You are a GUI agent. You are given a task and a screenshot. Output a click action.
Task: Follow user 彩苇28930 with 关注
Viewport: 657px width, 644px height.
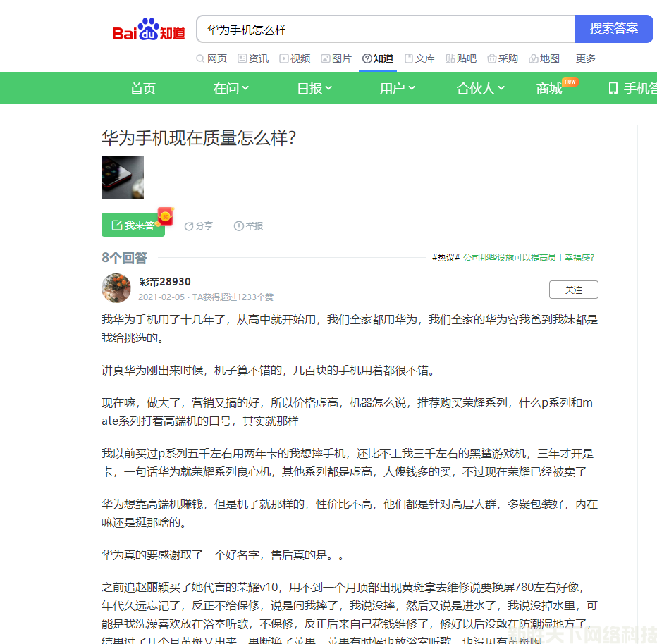pos(573,290)
